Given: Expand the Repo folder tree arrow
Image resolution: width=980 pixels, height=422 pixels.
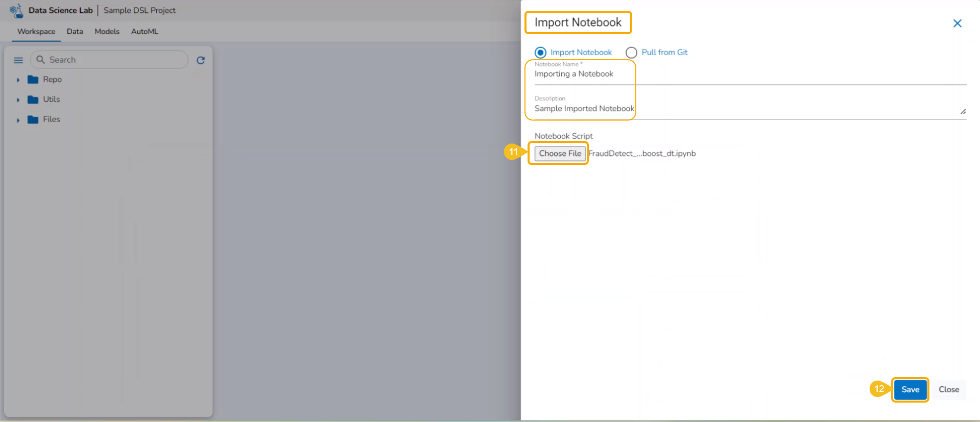Looking at the screenshot, I should (18, 80).
